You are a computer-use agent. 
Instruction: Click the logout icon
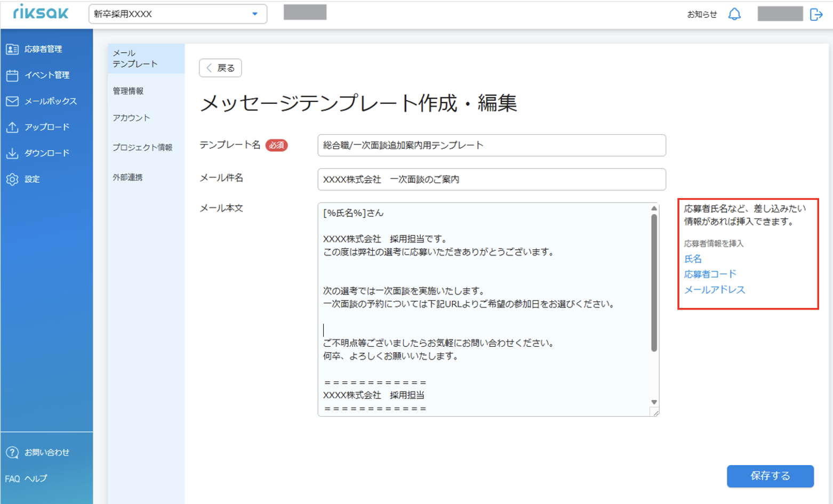816,14
